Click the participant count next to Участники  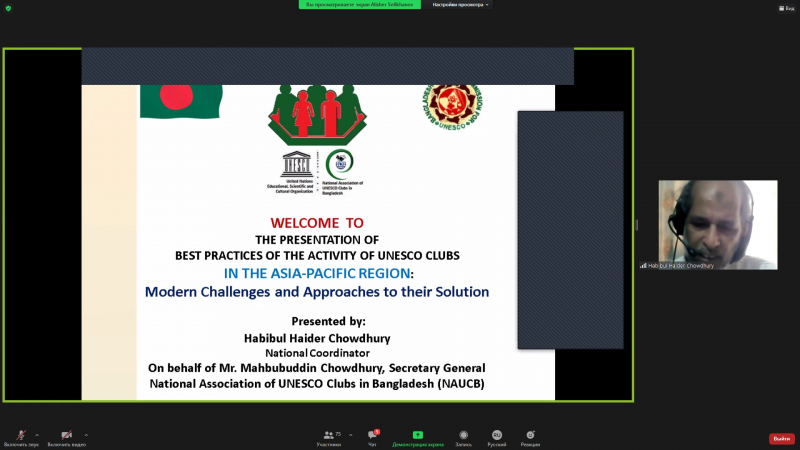point(338,434)
